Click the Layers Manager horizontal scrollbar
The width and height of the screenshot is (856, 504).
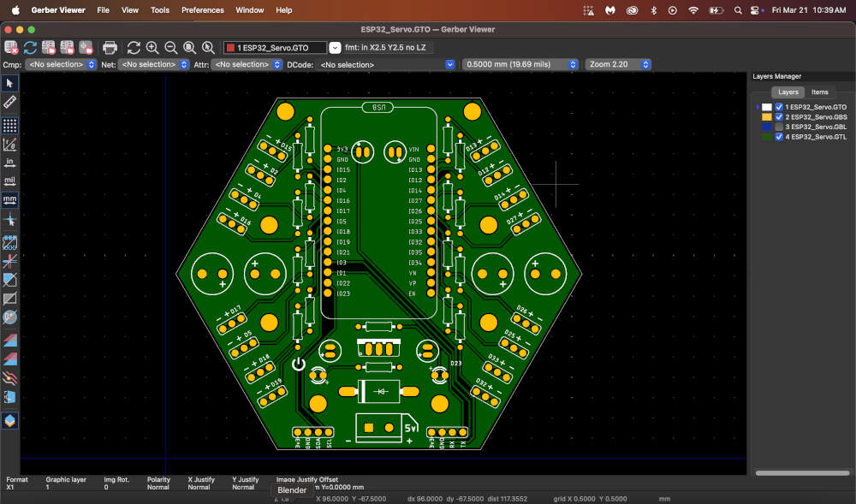(802, 473)
